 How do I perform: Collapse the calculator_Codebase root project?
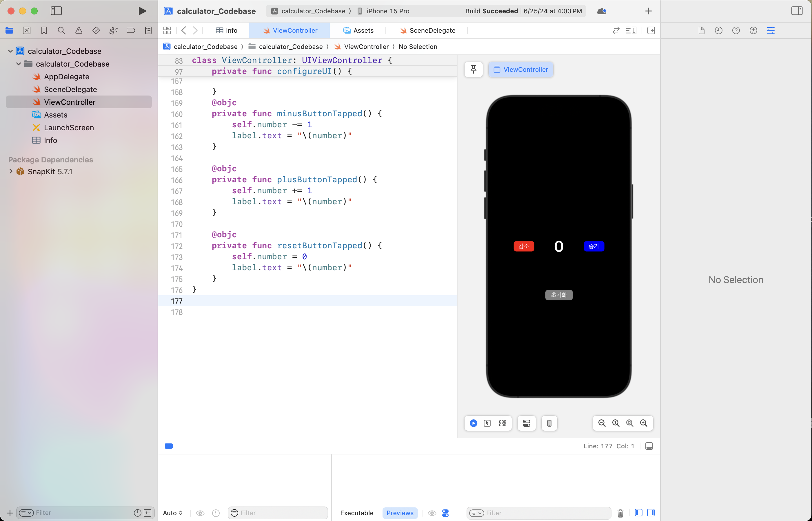pos(10,51)
